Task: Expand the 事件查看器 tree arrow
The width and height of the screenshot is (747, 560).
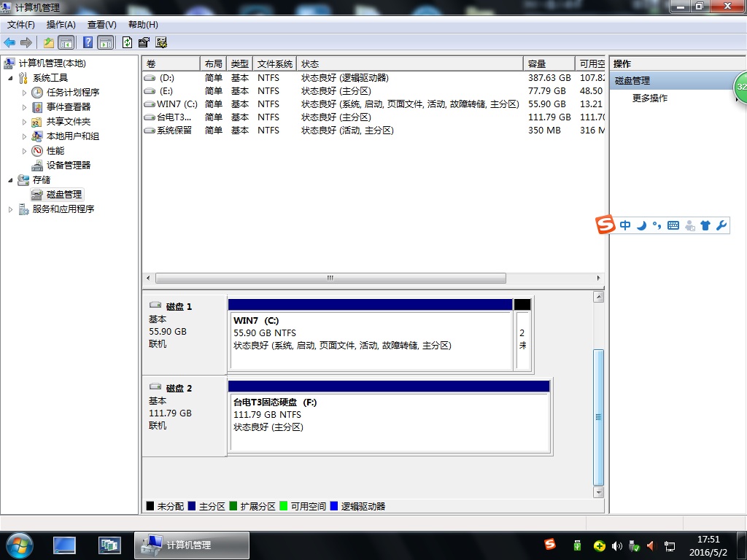Action: tap(24, 107)
